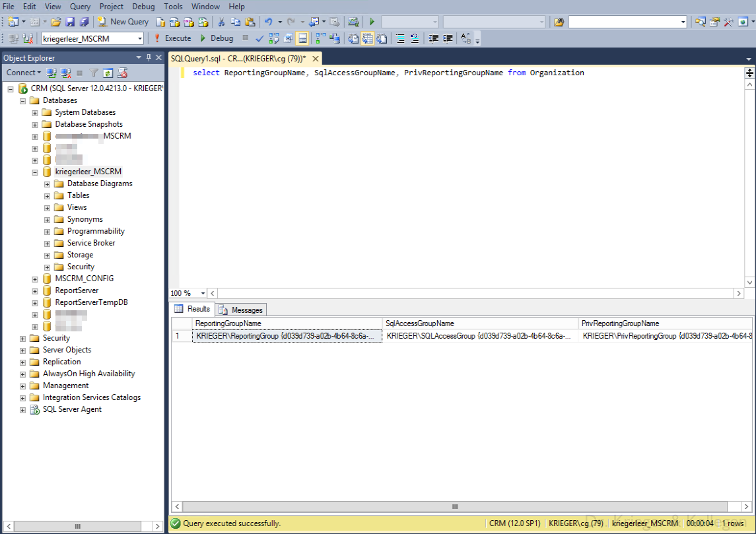This screenshot has height=534, width=756.
Task: Collapse the kriegerleer_MSCRM database node
Action: pyautogui.click(x=35, y=172)
